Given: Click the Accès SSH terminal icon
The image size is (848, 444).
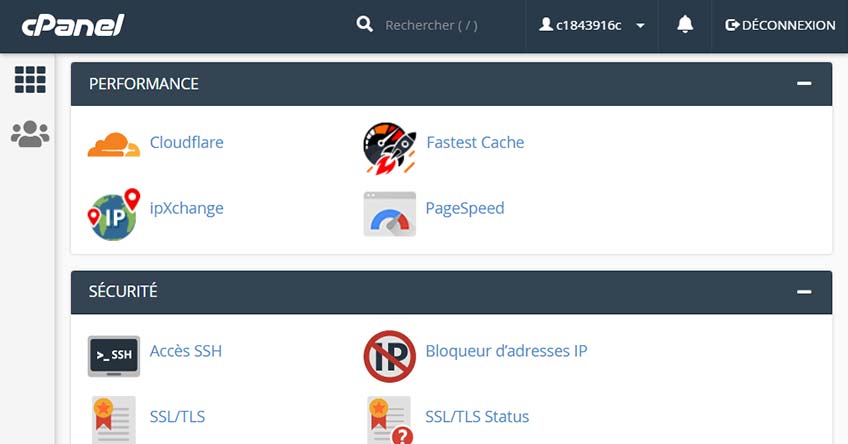Looking at the screenshot, I should point(114,356).
